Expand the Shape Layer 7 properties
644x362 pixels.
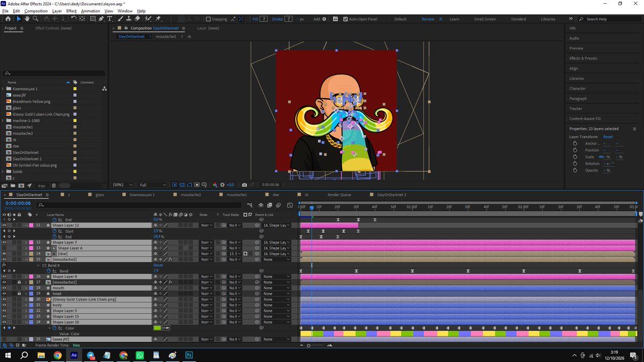(x=26, y=242)
